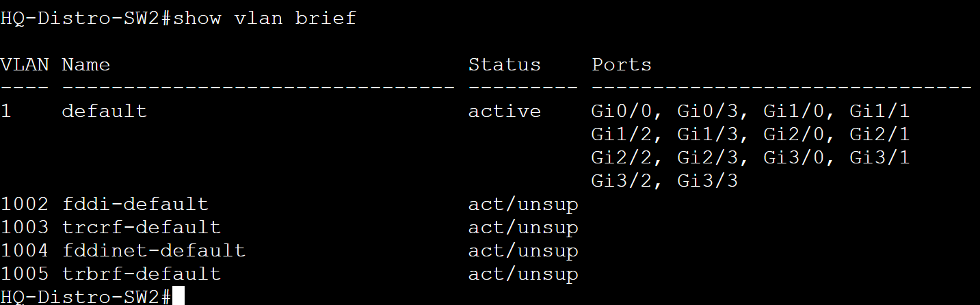Click the 'active' status of VLAN 1
Screen dimensions: 980x305
(x=505, y=111)
